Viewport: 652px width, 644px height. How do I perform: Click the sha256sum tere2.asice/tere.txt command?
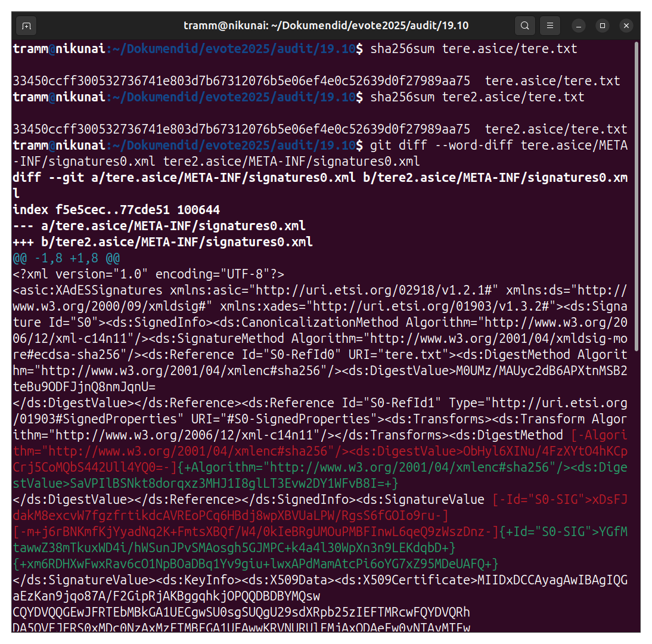coord(477,97)
